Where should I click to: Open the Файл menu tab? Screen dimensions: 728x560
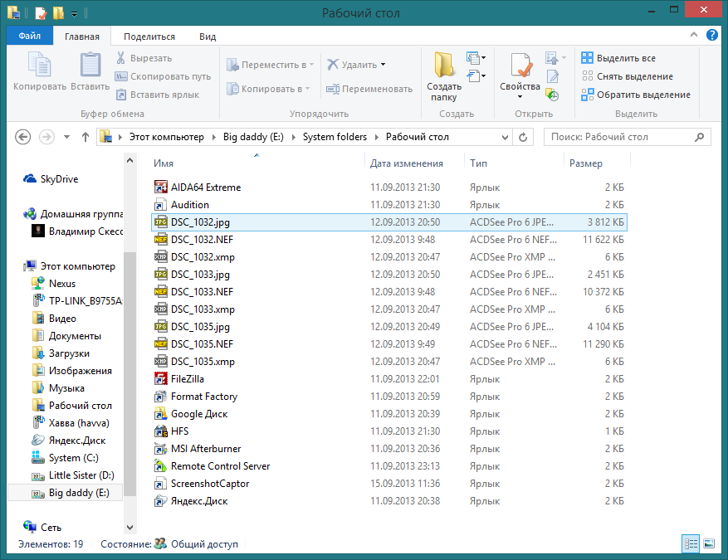pyautogui.click(x=30, y=36)
